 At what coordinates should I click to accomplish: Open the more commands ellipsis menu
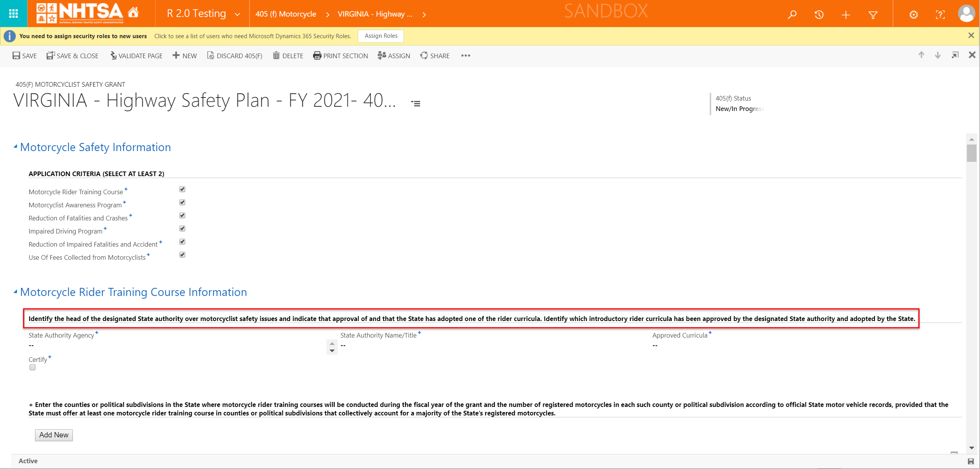[466, 55]
